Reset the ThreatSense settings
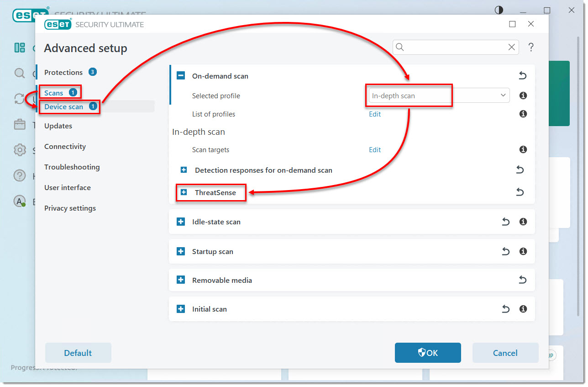This screenshot has height=387, width=588. pos(520,192)
